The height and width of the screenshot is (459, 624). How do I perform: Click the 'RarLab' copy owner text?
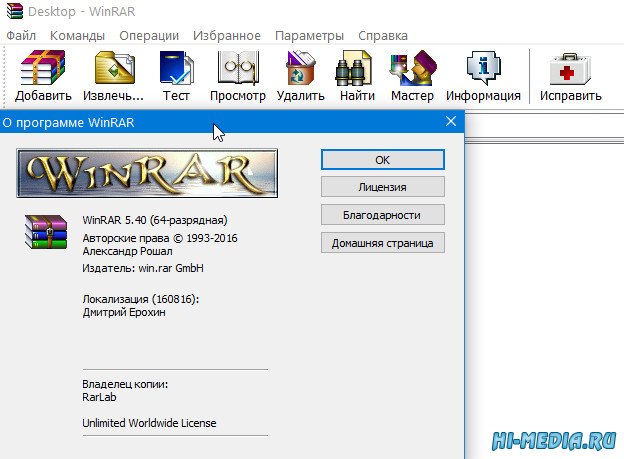pyautogui.click(x=99, y=397)
